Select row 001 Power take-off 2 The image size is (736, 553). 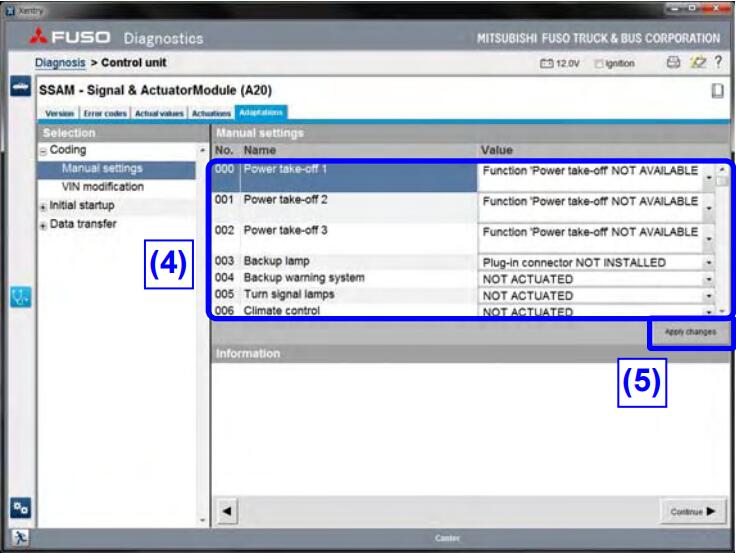pyautogui.click(x=344, y=208)
